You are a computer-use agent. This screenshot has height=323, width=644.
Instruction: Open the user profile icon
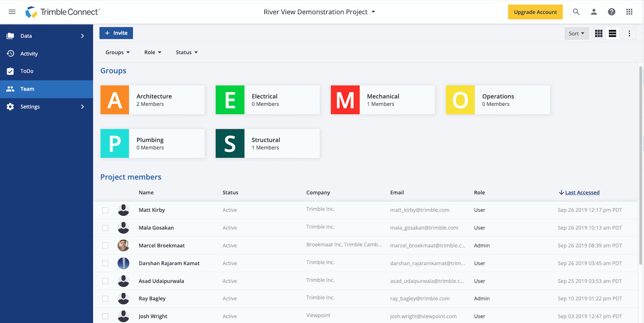(x=594, y=12)
